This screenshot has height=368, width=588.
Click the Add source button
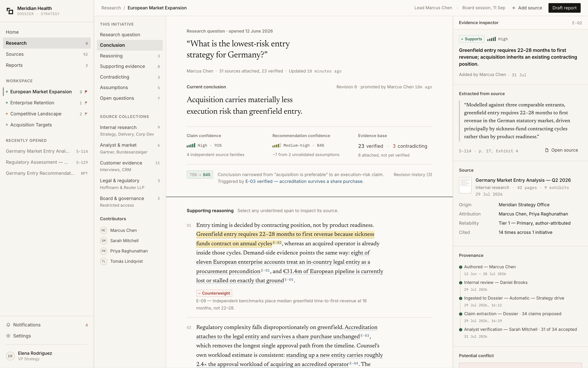coord(527,8)
